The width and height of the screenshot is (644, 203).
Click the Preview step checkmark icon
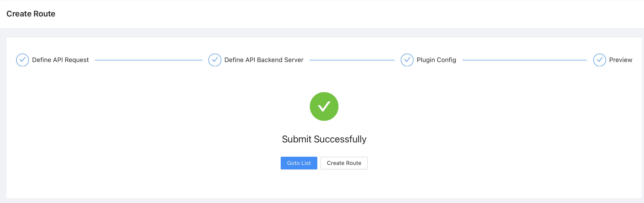(599, 60)
